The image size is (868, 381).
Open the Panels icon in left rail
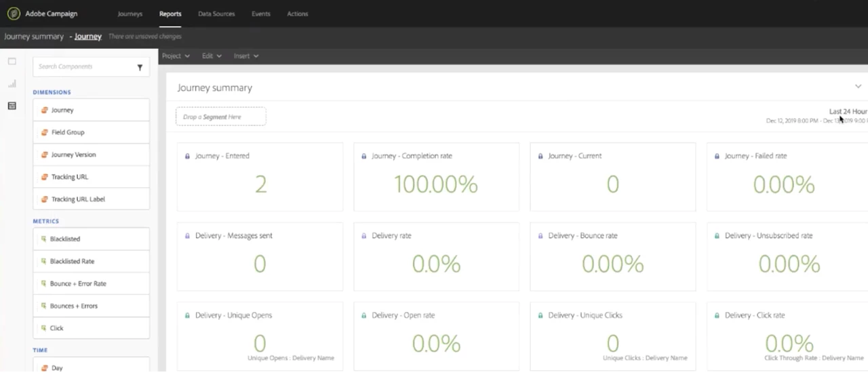[12, 61]
